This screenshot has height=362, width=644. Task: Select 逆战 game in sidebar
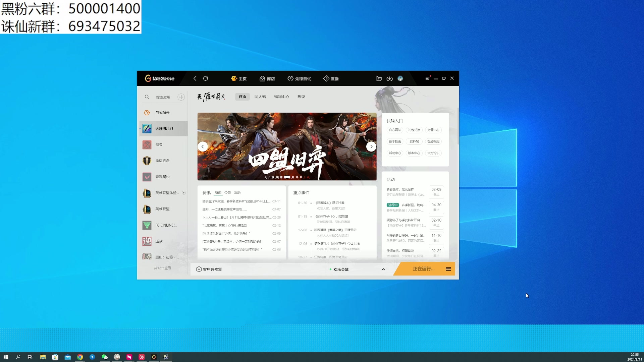[163, 241]
